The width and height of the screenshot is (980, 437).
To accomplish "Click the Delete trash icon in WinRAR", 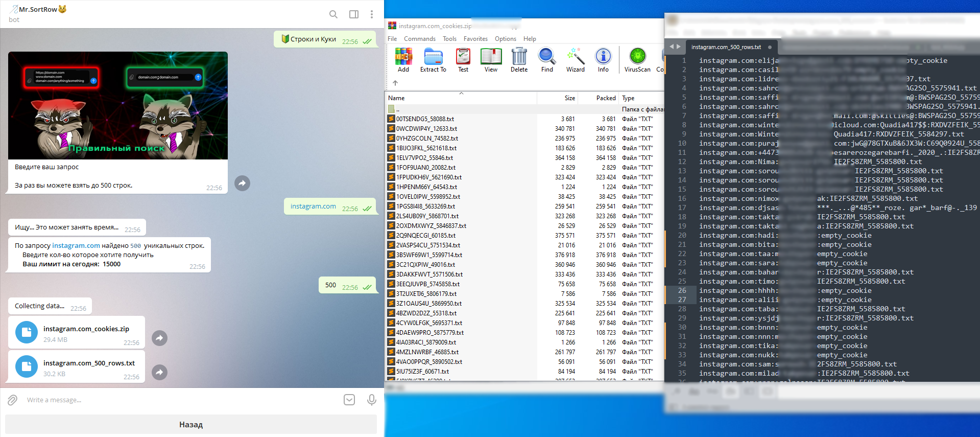I will (519, 60).
